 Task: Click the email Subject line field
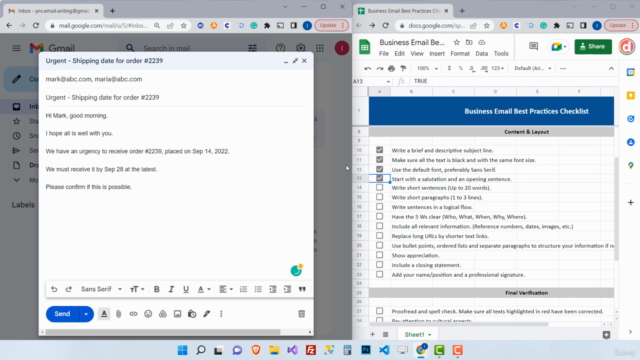point(176,98)
